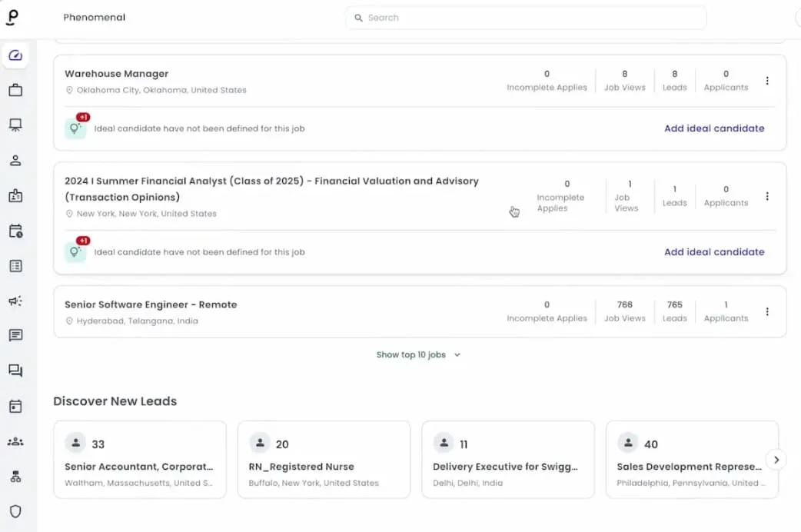
Task: Open more options for Warehouse Manager
Action: 766,81
